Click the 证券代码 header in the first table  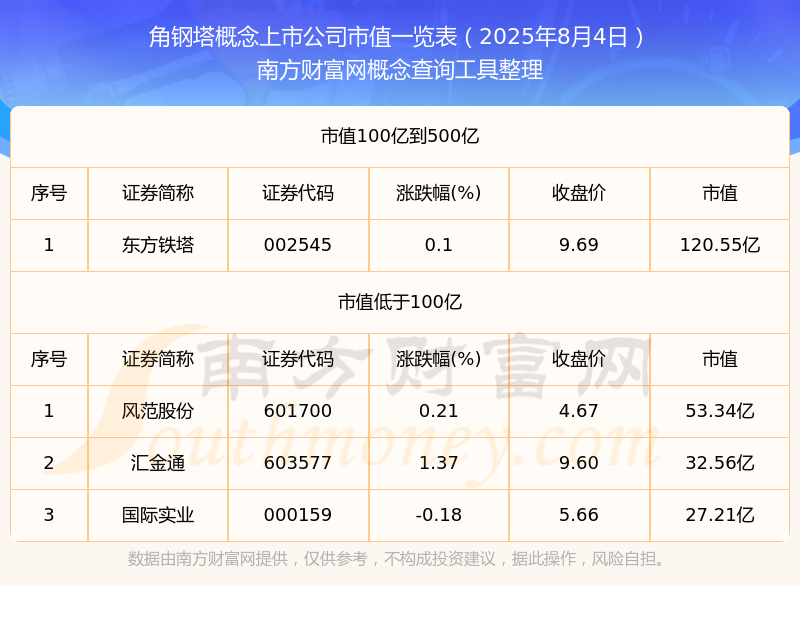point(298,193)
